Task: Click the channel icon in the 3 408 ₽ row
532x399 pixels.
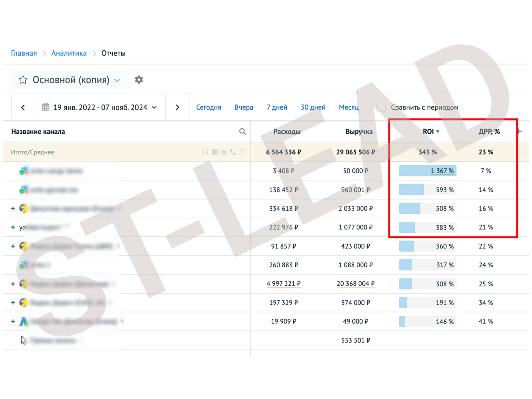Action: point(24,171)
